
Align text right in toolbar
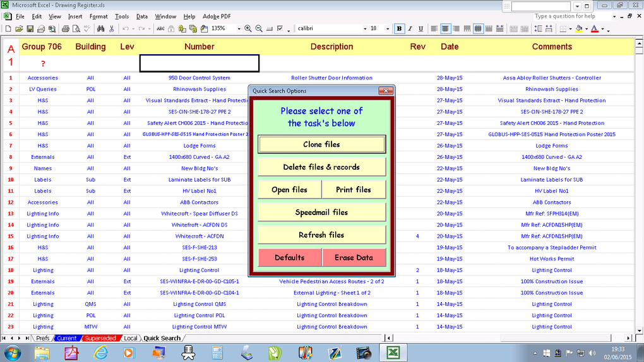pyautogui.click(x=456, y=29)
